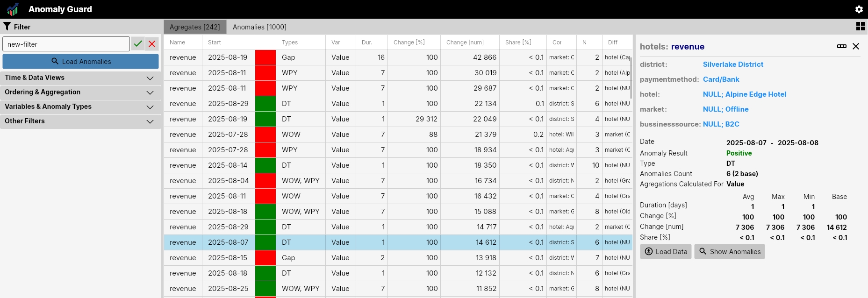
Task: Click the Load Anomalies button
Action: coord(80,61)
